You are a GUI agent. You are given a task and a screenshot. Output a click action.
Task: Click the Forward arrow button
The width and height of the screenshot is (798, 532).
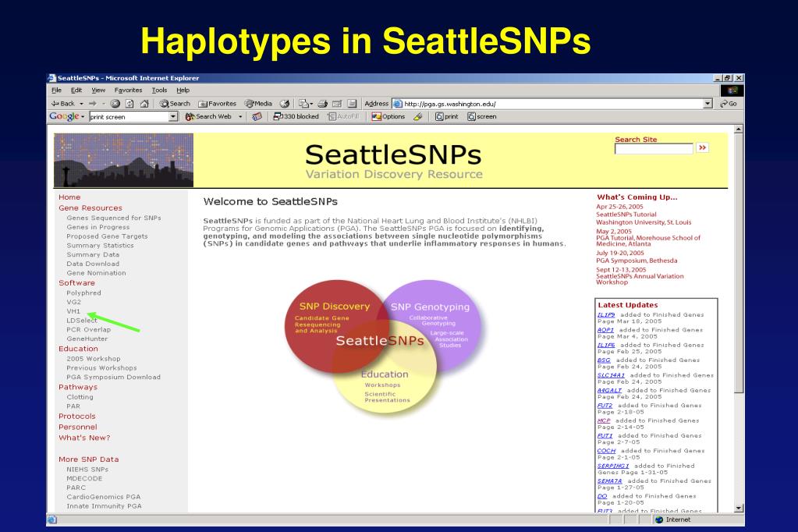coord(93,103)
